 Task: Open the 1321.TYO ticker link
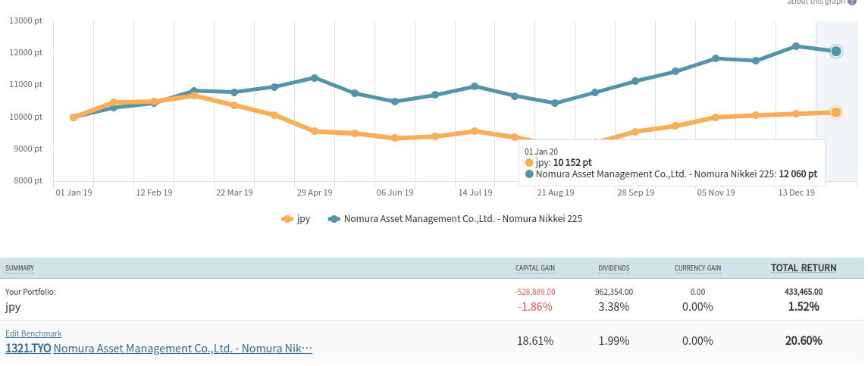pos(28,349)
